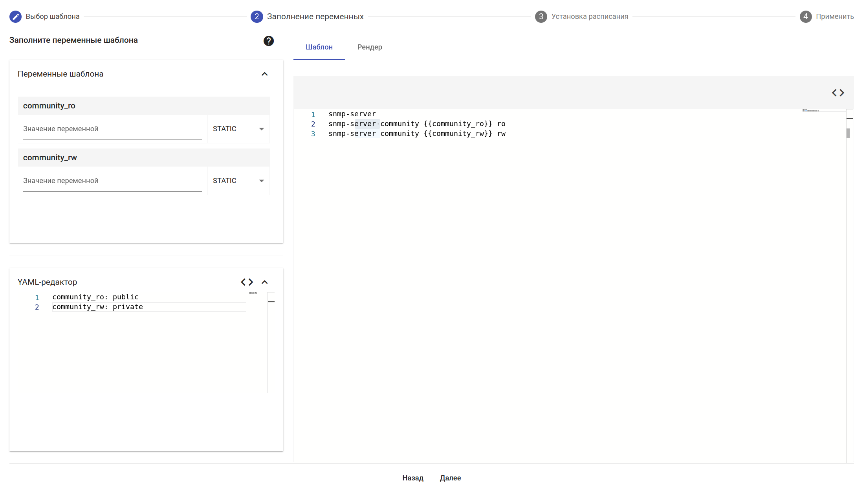Open STATIC dropdown for community_rw
This screenshot has height=504, width=865.
pos(238,181)
